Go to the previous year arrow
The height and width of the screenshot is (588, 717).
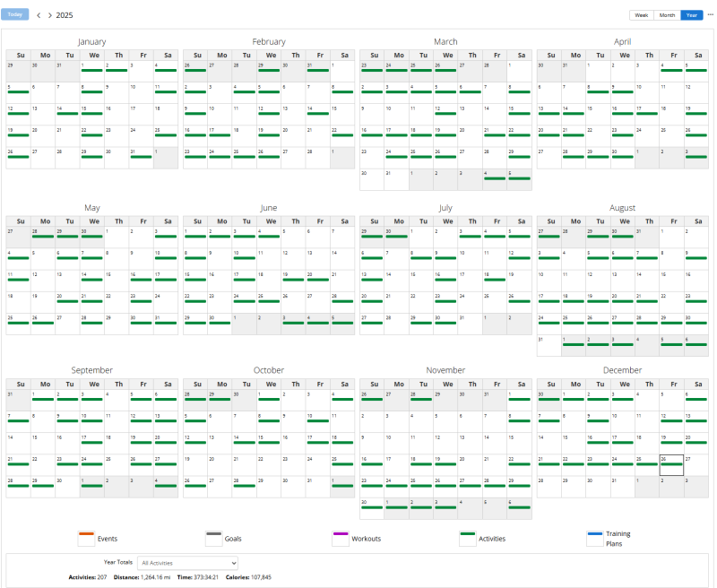click(x=39, y=15)
